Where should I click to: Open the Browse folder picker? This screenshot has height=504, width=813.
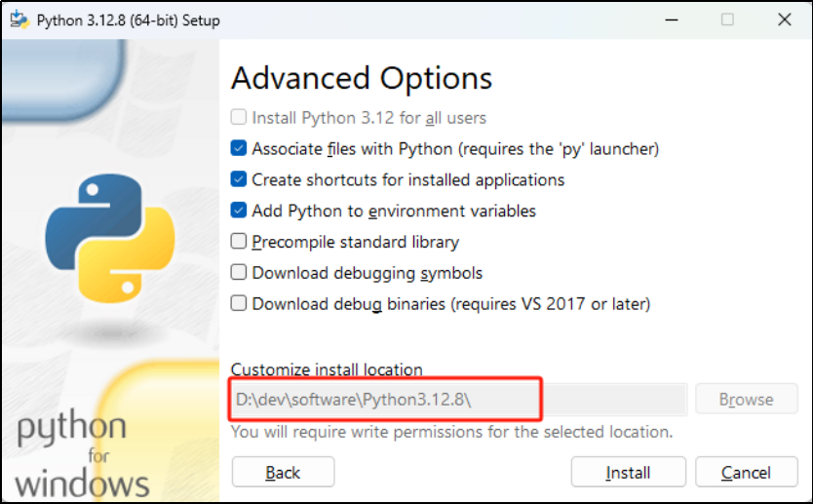coord(746,399)
